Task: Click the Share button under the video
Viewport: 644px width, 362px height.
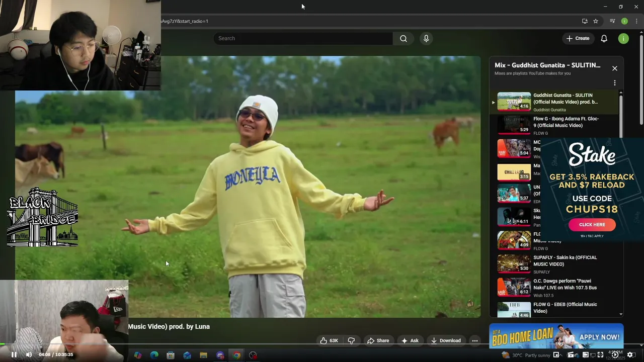Action: (x=378, y=340)
